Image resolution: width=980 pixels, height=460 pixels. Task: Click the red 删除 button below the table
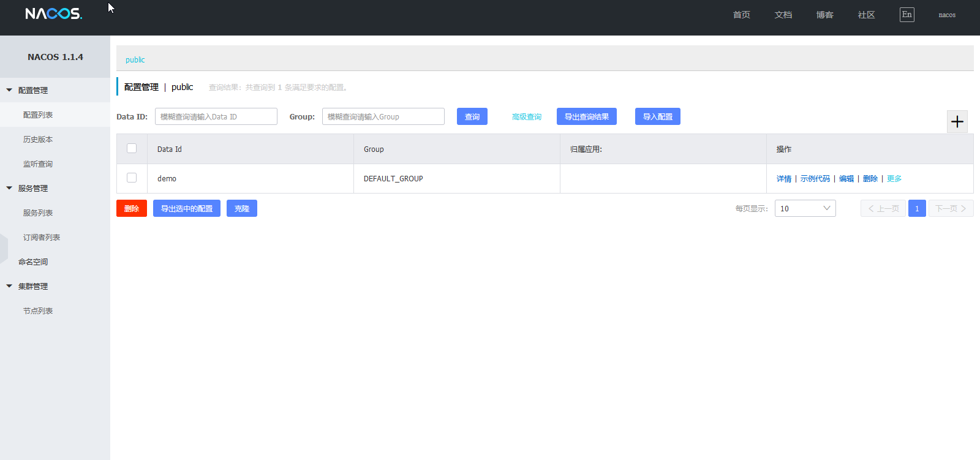click(132, 208)
